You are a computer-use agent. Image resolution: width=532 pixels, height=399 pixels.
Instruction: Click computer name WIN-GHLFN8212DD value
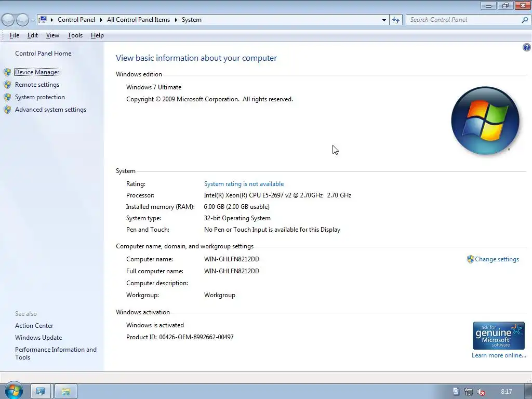tap(231, 259)
